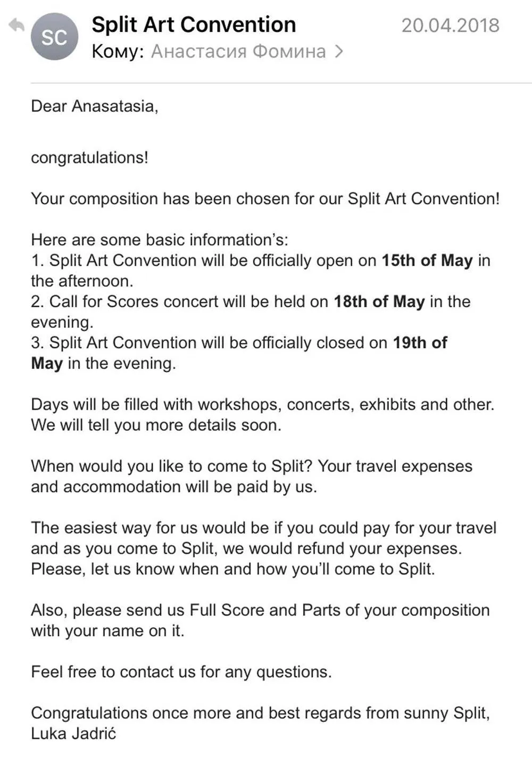Select the bold 15th of May date
This screenshot has width=532, height=763.
[427, 261]
